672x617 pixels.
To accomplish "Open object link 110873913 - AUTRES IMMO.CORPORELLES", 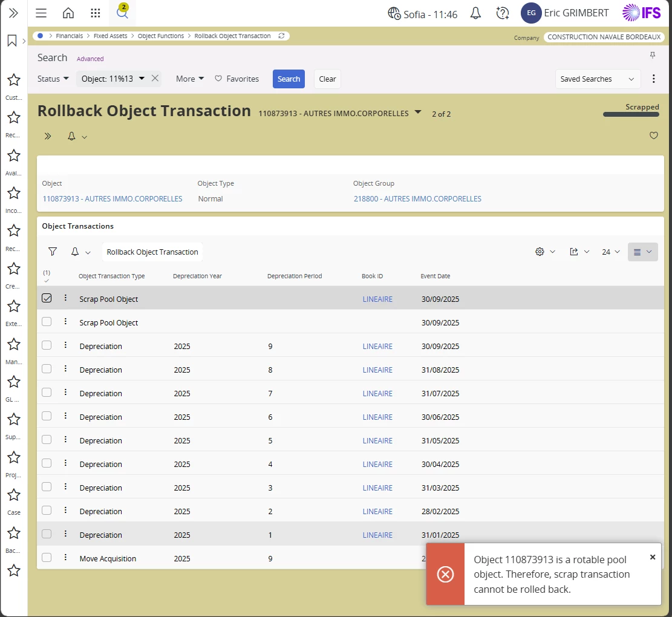I will (x=113, y=198).
